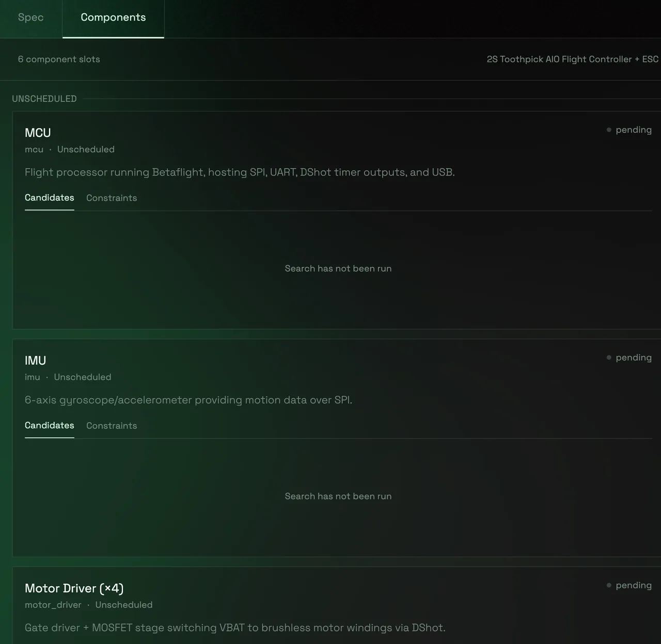The height and width of the screenshot is (644, 661).
Task: Click the IMU 6-axis gyroscope description
Action: point(188,400)
